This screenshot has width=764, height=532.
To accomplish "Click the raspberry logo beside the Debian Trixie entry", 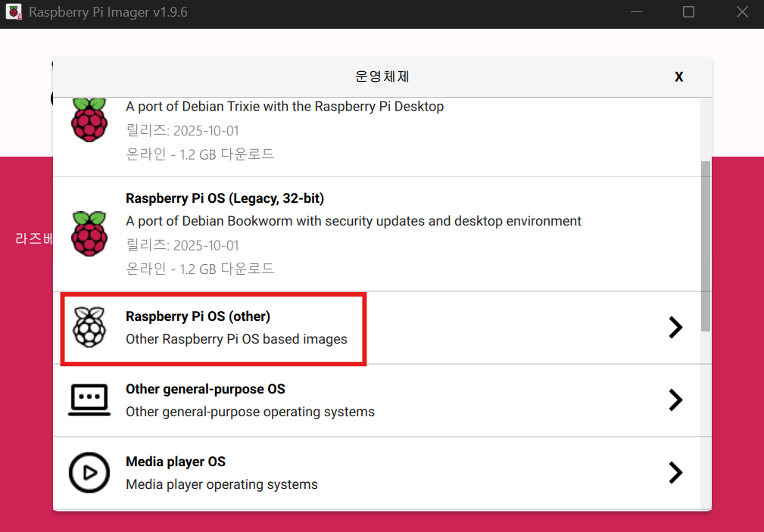I will point(89,120).
